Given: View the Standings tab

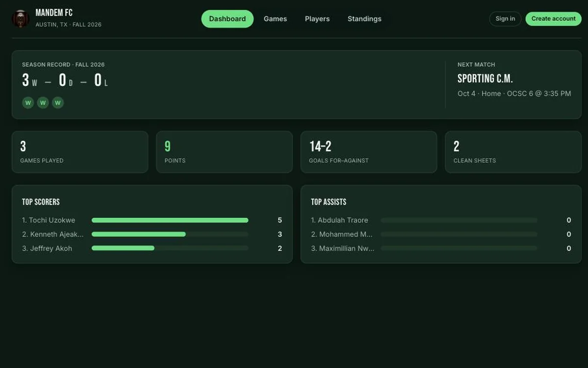Looking at the screenshot, I should tap(365, 19).
